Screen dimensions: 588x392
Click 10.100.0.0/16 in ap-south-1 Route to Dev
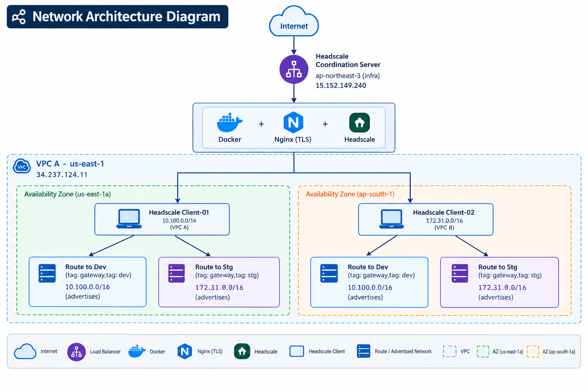pos(370,287)
